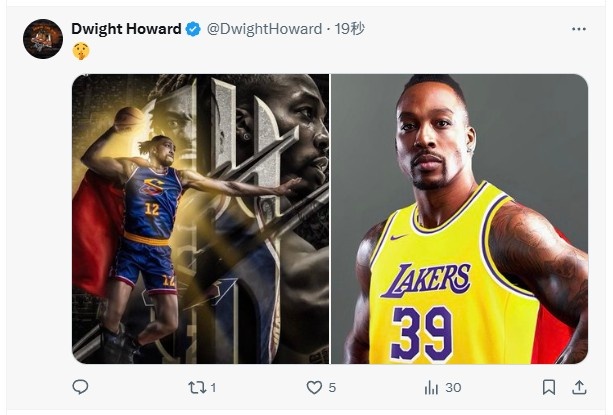Open Dwight Howard's profile avatar
This screenshot has width=613, height=415.
[x=43, y=39]
